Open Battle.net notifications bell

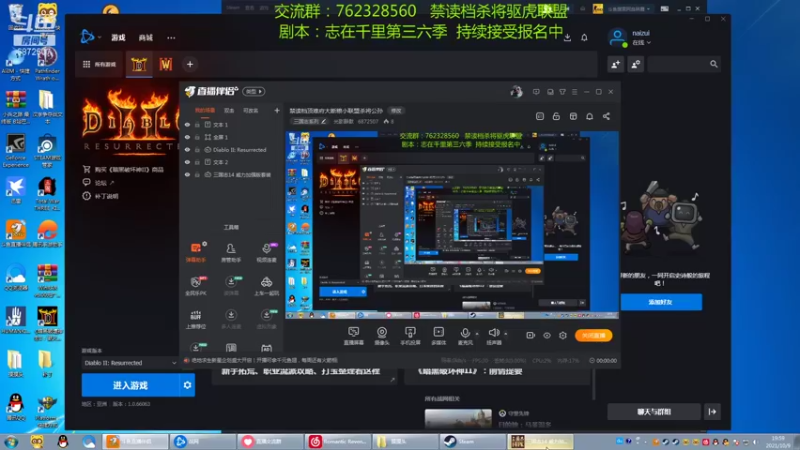[584, 37]
